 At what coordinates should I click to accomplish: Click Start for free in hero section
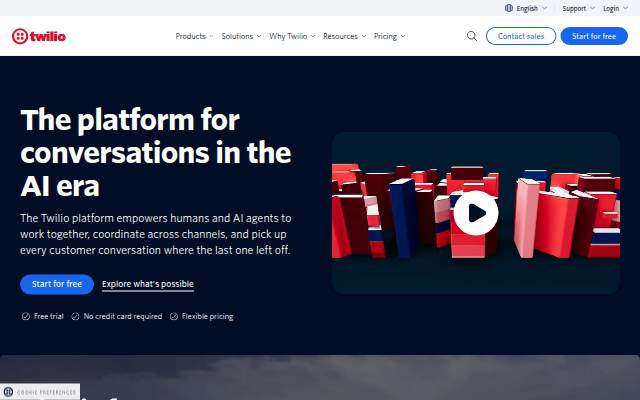(57, 284)
